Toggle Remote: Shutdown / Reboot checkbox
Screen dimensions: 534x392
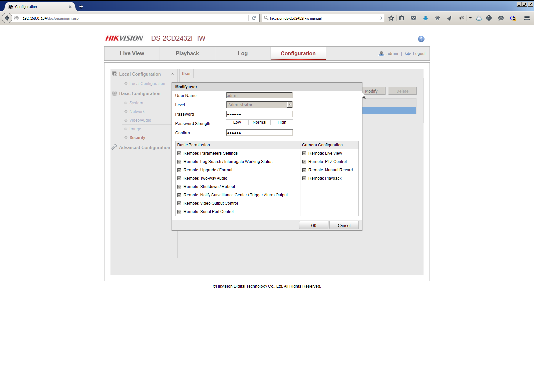click(179, 187)
